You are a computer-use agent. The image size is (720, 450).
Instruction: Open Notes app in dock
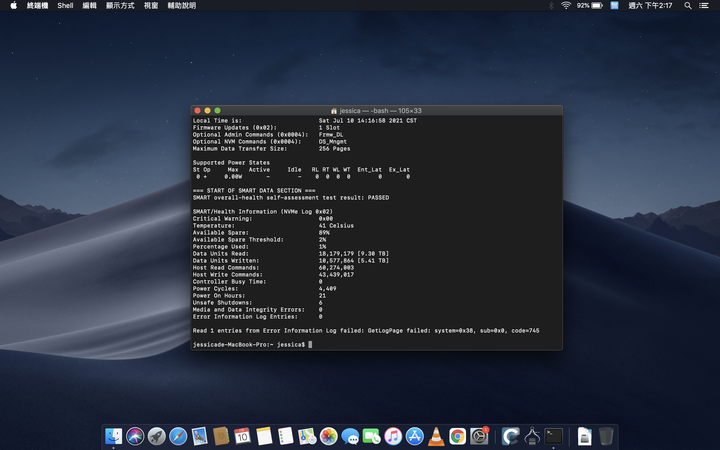[x=264, y=436]
